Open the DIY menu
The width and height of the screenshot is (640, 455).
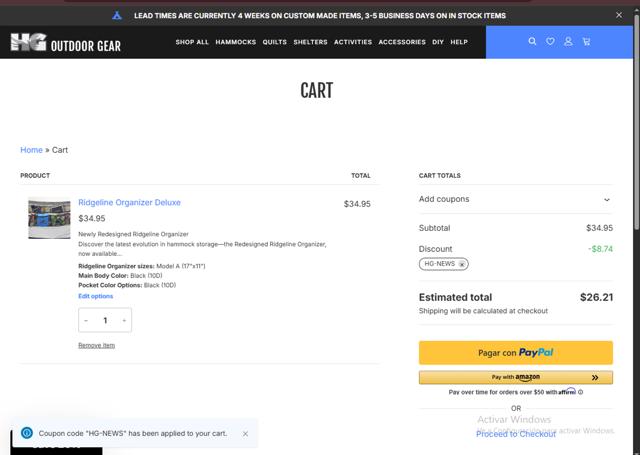click(438, 42)
